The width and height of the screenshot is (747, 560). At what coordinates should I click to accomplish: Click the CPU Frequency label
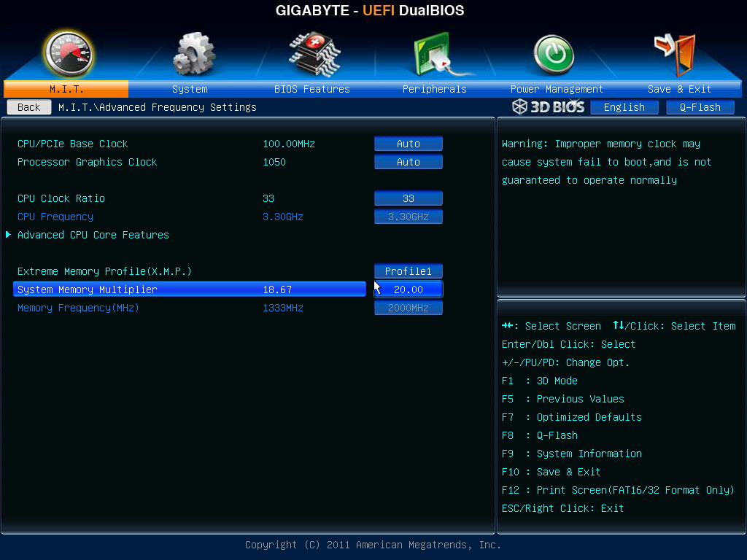[x=55, y=217]
